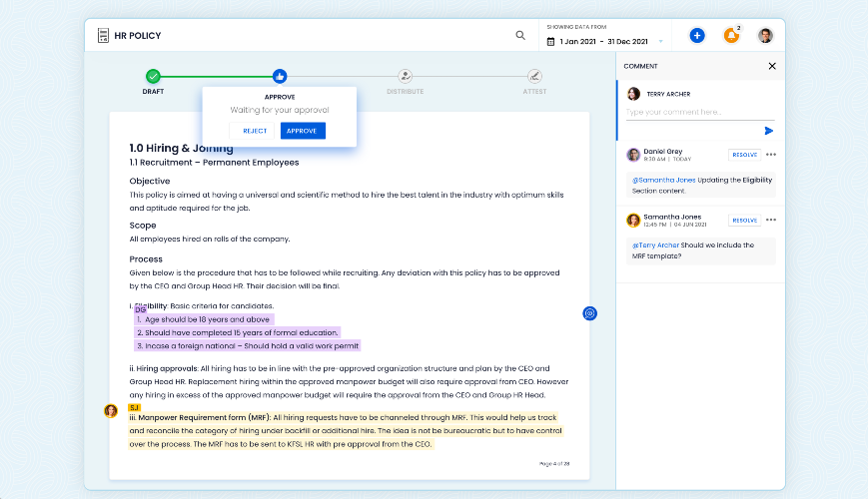
Task: Open the user profile avatar in header
Action: (765, 35)
